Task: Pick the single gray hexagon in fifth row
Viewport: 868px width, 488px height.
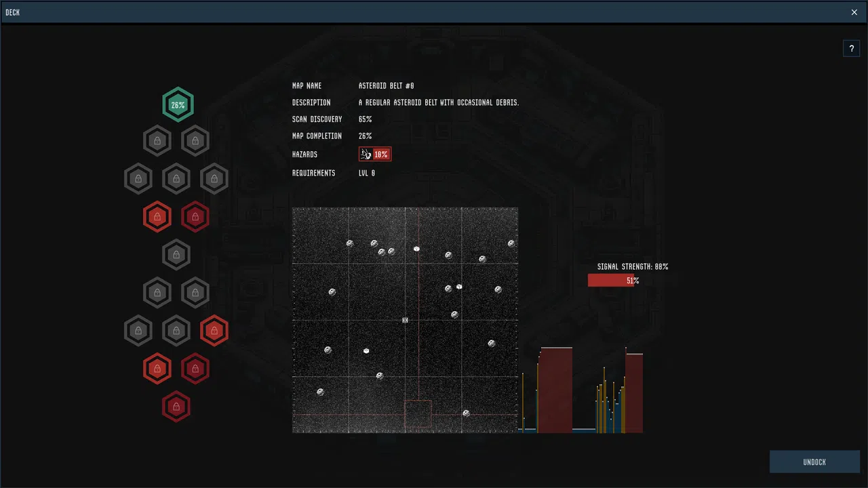Action: click(176, 255)
